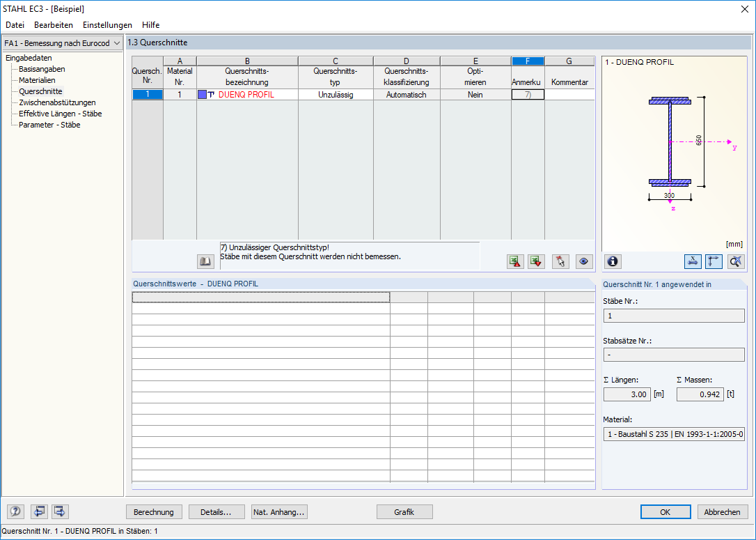Click the Nein cell under Optimieren

tap(475, 95)
